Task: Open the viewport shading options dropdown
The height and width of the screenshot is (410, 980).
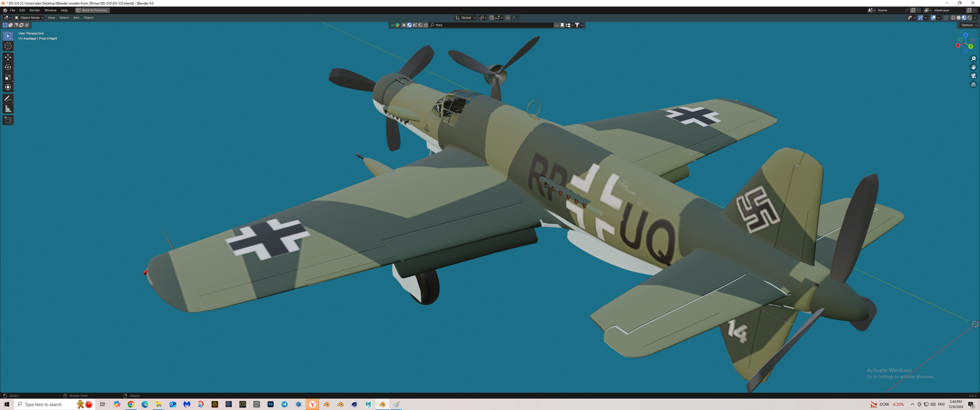Action: 975,17
